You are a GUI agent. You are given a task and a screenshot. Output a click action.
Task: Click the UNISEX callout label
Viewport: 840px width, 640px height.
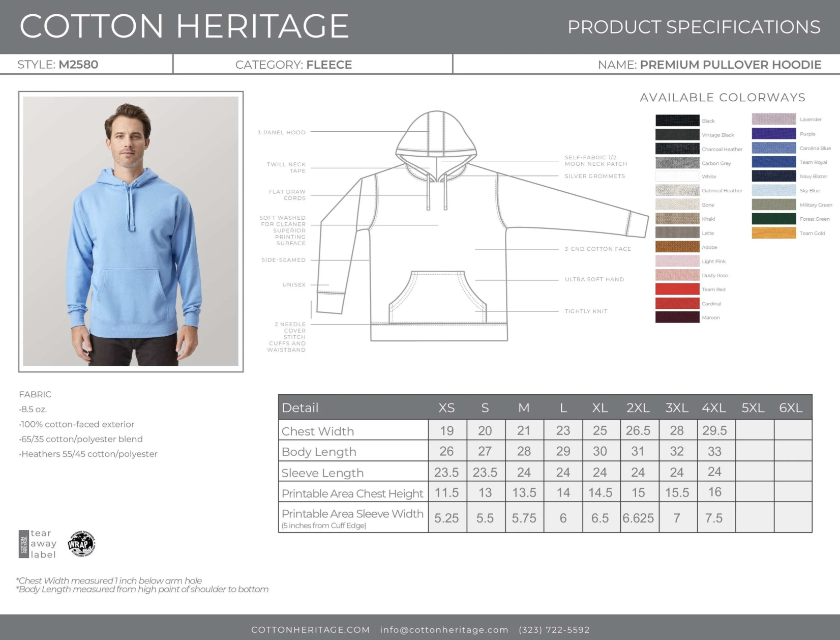[x=294, y=285]
